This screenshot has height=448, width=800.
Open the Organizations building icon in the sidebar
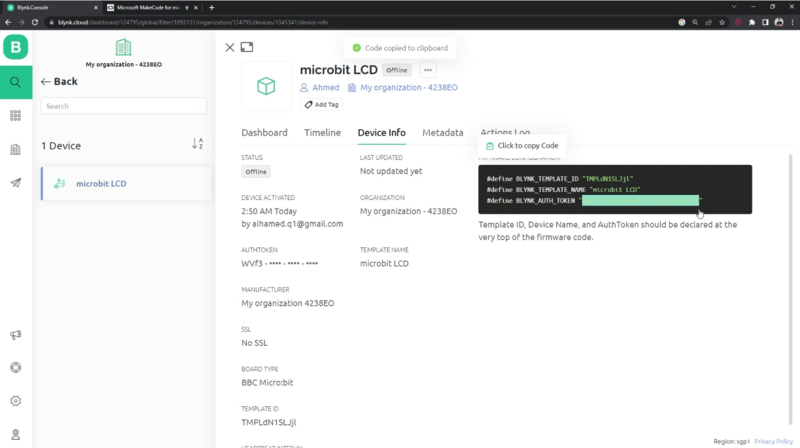tap(16, 150)
